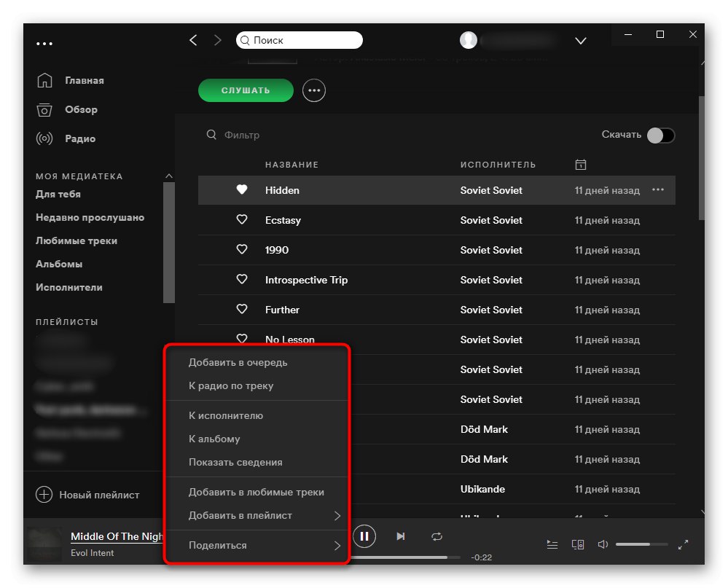The height and width of the screenshot is (588, 728).
Task: Open Для тебя in library
Action: 58,194
